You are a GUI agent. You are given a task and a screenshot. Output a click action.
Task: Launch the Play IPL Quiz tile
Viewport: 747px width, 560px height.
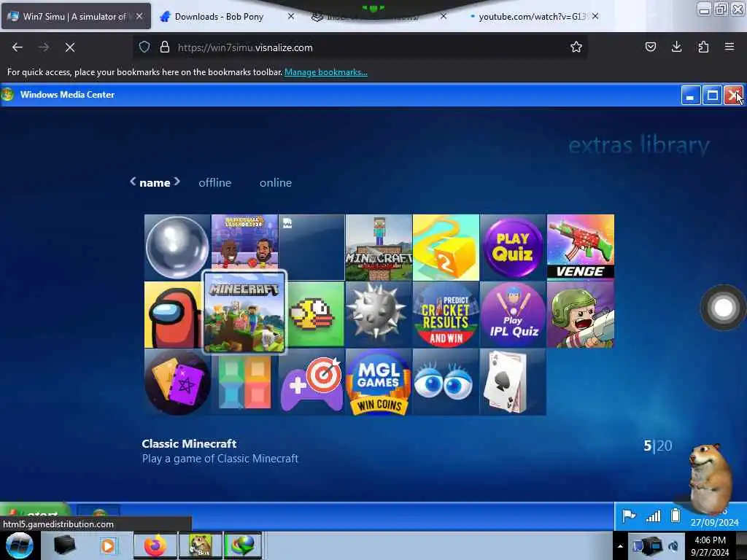(x=513, y=314)
